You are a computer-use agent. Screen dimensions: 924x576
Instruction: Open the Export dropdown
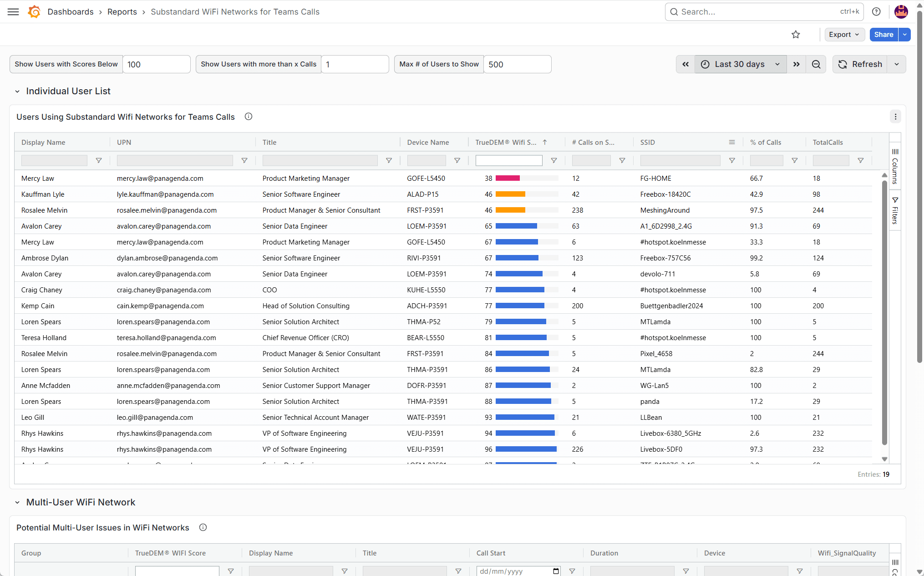click(844, 35)
